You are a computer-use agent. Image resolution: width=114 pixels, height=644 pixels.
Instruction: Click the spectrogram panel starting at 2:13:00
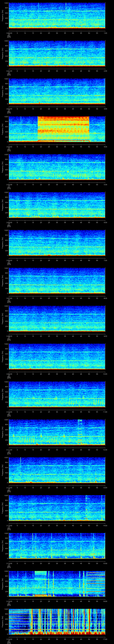point(57,508)
